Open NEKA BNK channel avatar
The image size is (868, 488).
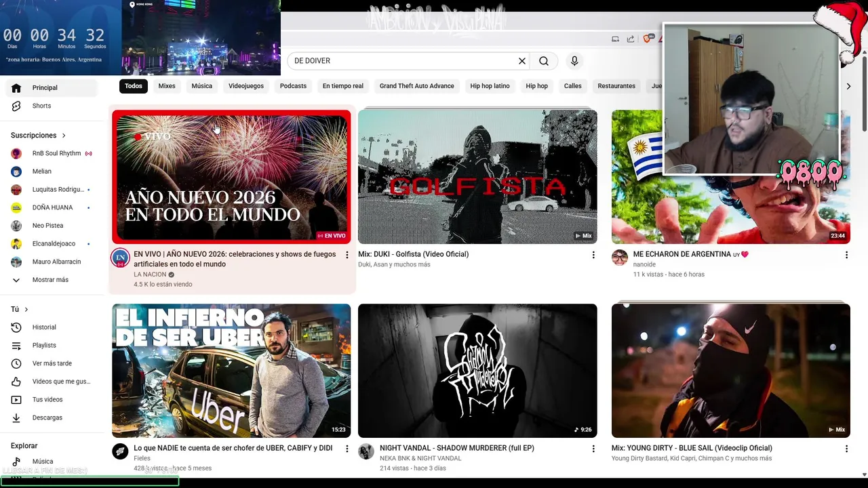(366, 451)
